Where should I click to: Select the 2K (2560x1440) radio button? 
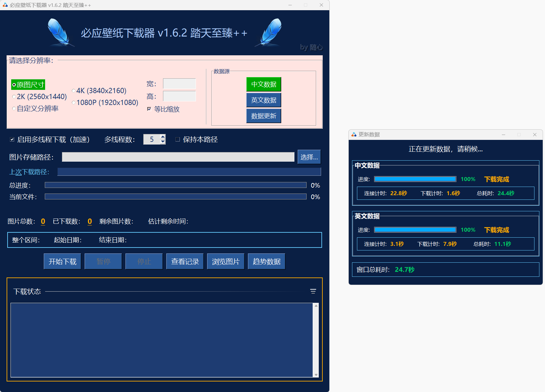pyautogui.click(x=14, y=97)
